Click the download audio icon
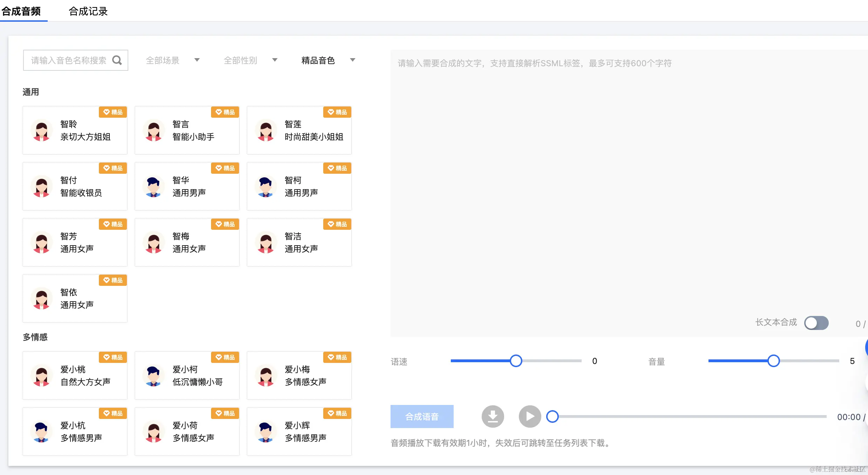 tap(493, 417)
